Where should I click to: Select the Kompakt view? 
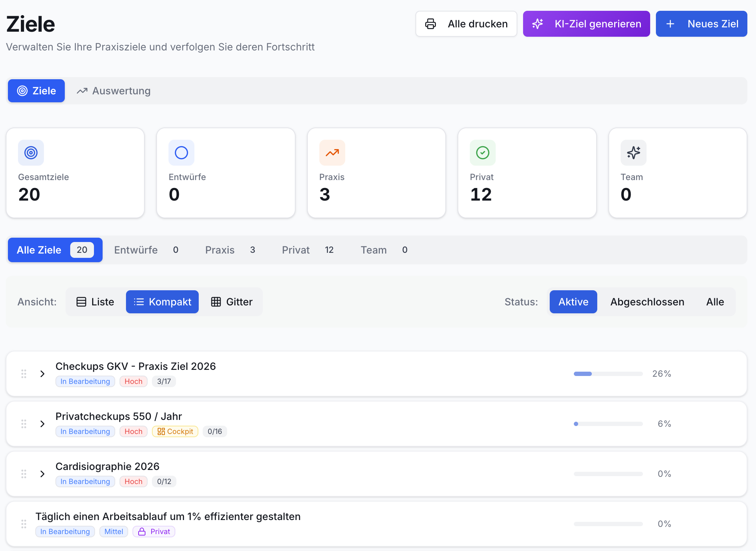tap(162, 302)
